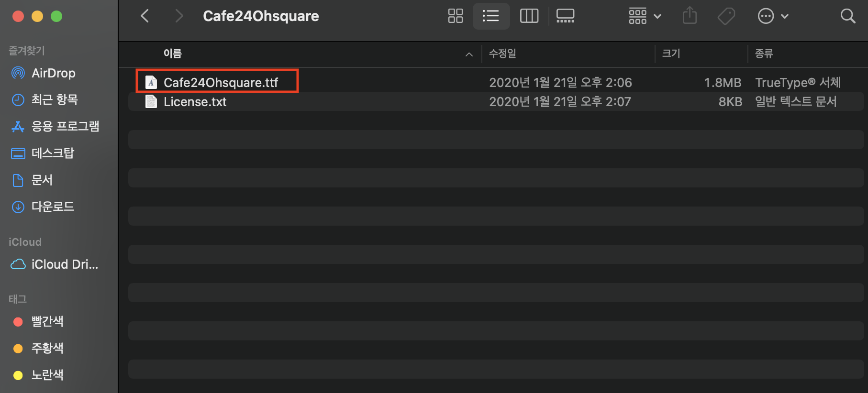Click the desktop icon beside 데스크탑

[x=18, y=153]
